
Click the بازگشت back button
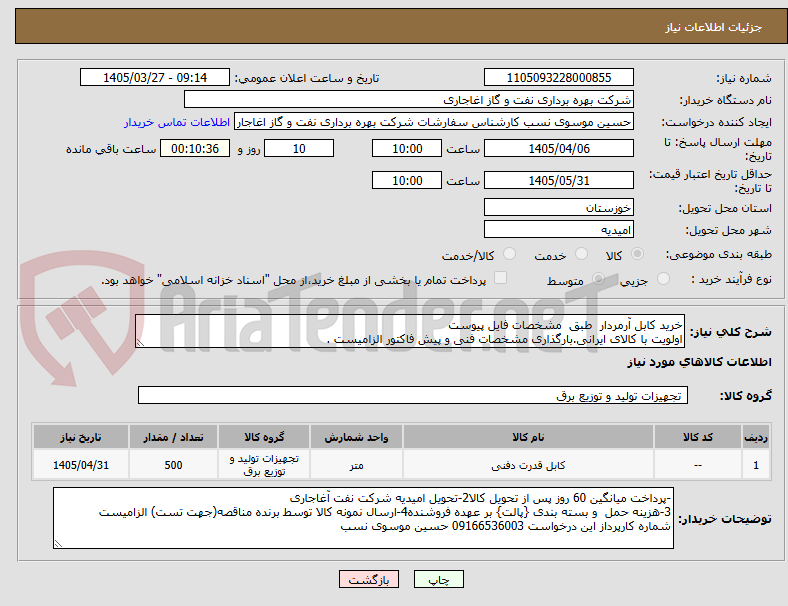tap(369, 579)
